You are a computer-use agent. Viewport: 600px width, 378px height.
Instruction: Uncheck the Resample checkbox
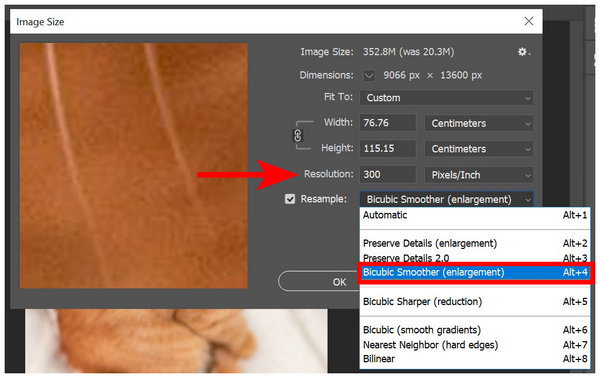point(290,199)
